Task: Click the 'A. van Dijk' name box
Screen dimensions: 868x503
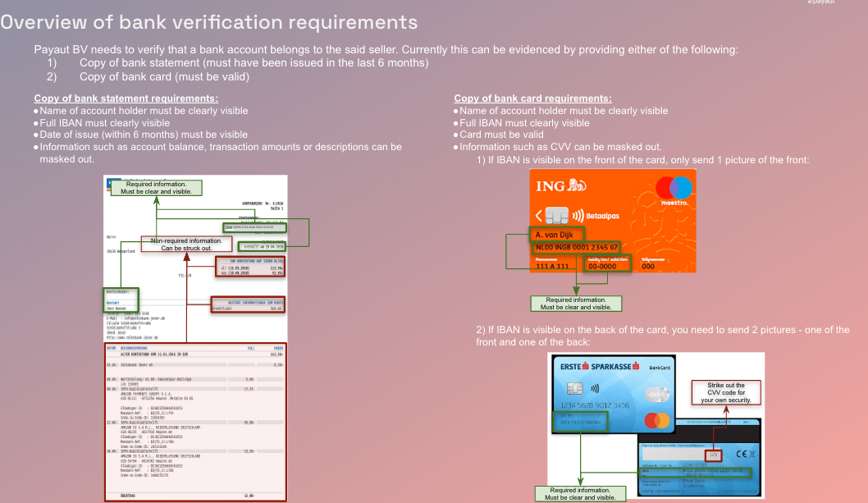Action: (x=557, y=235)
